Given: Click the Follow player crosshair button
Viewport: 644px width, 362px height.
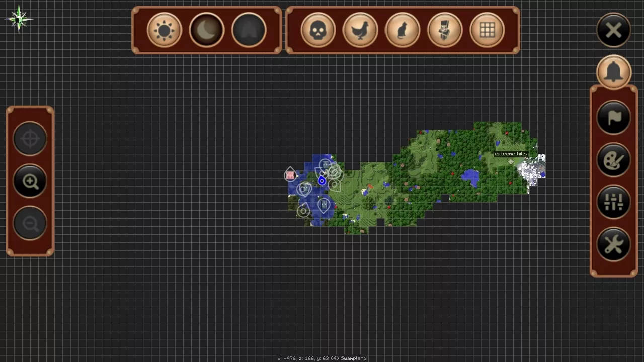Looking at the screenshot, I should pyautogui.click(x=30, y=139).
